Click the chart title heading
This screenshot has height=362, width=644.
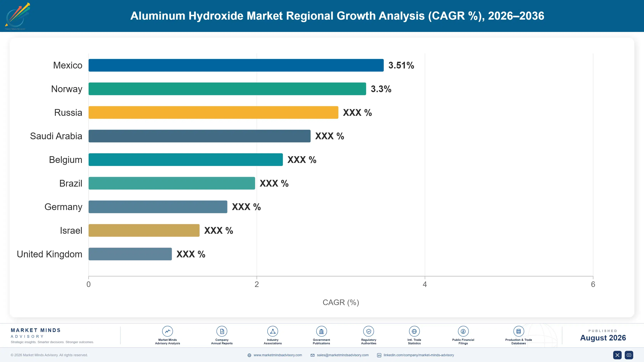pos(337,16)
